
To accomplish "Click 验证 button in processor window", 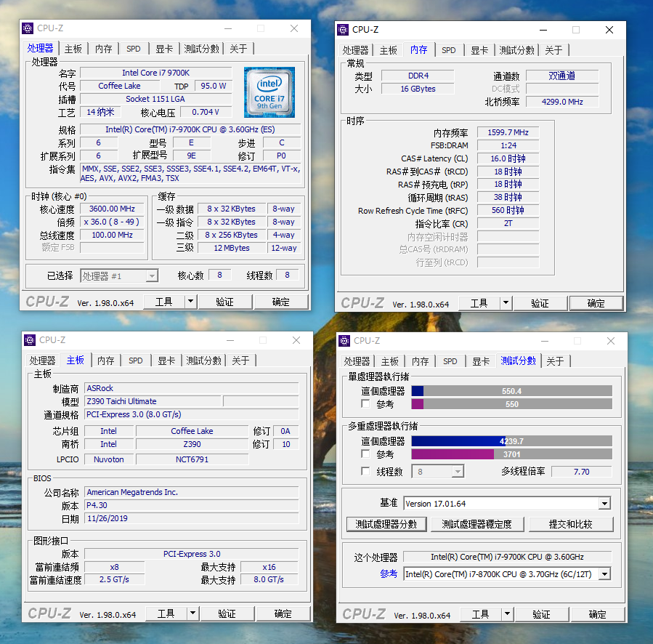I will [225, 302].
